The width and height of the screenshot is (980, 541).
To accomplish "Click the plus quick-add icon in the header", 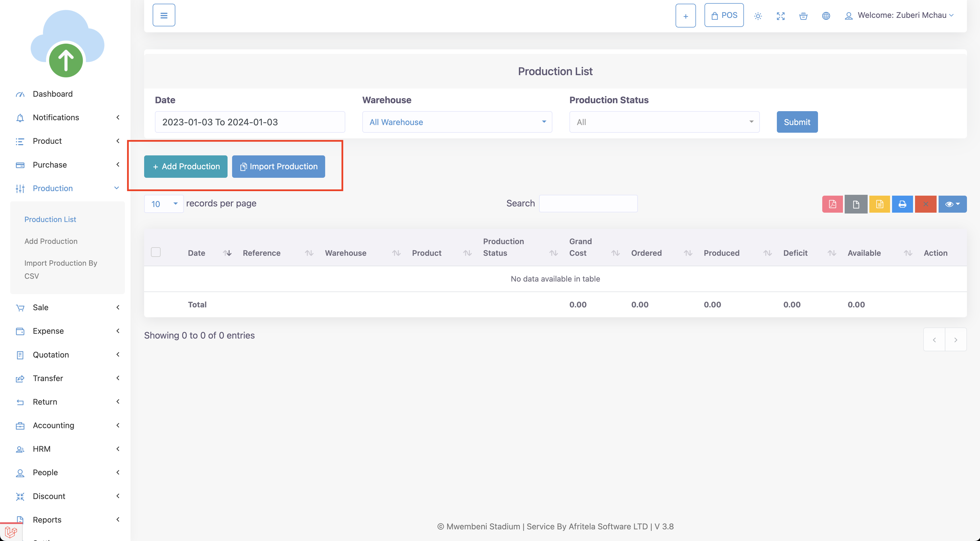I will tap(685, 16).
